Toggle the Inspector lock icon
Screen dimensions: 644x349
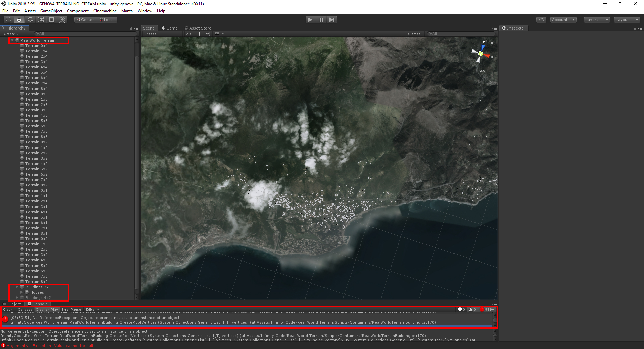tap(635, 28)
